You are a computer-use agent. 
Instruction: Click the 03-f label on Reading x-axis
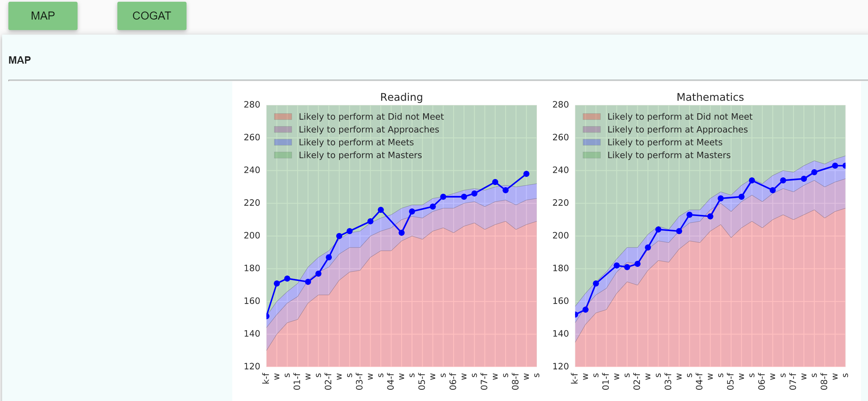pos(359,381)
